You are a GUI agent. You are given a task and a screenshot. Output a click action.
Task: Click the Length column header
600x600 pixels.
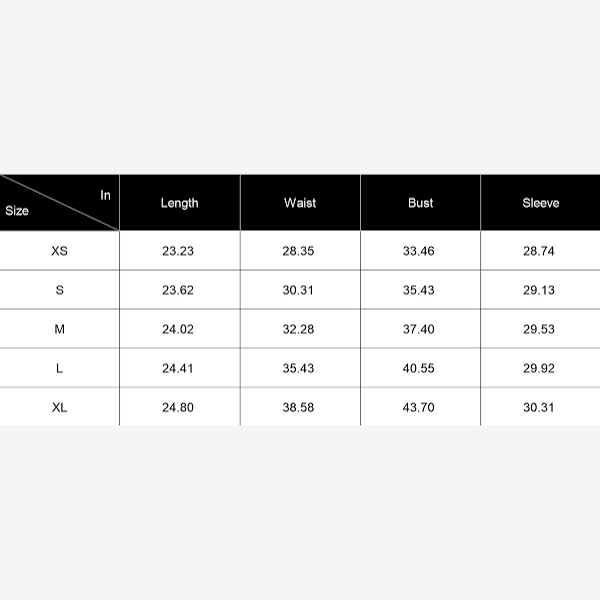[180, 203]
